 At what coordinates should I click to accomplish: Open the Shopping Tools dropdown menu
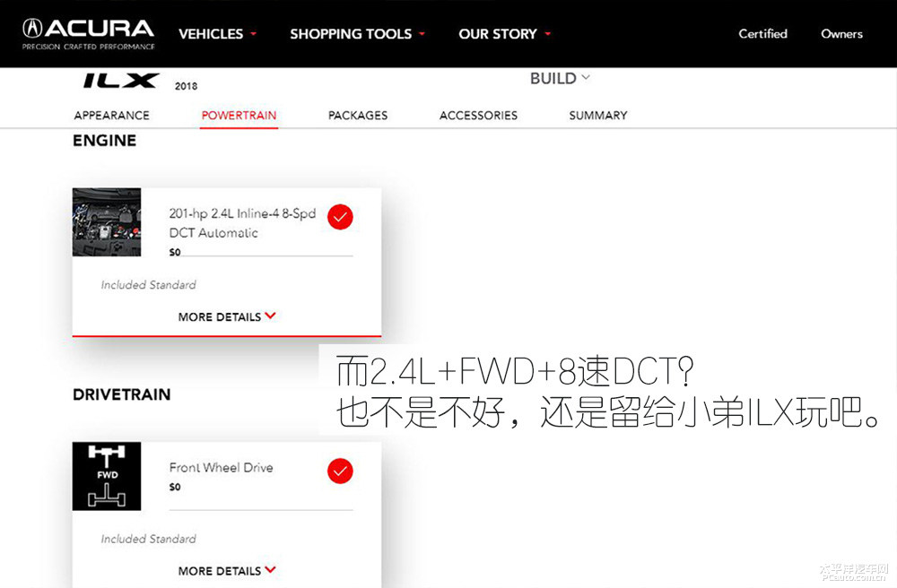tap(357, 34)
